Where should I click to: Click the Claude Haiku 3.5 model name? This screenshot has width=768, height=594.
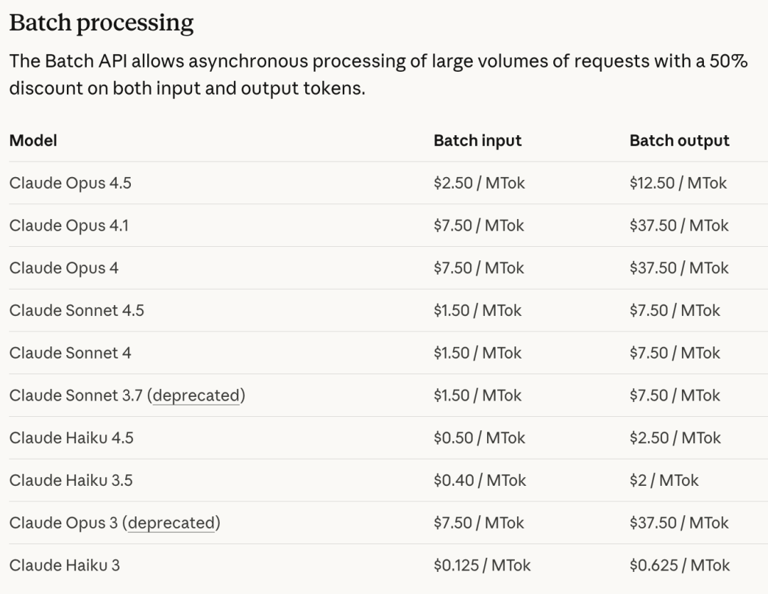click(71, 480)
